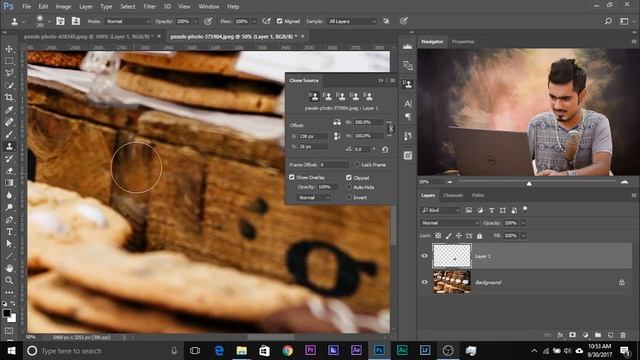Flip clone source horizontally
The width and height of the screenshot is (640, 360).
(x=337, y=122)
